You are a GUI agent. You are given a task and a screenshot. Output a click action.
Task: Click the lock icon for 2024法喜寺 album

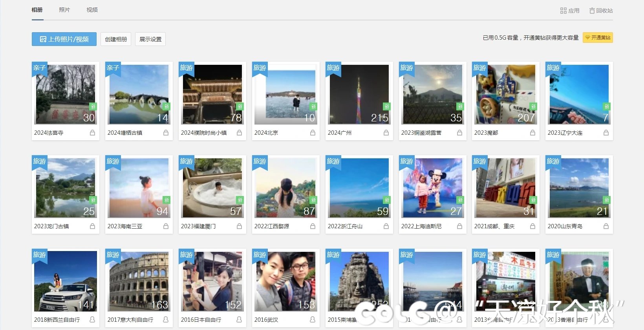point(92,133)
